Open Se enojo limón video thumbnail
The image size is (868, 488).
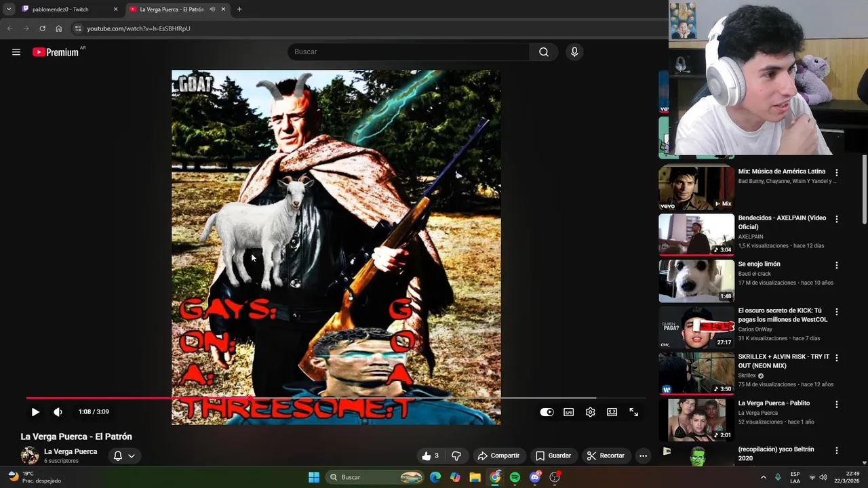tap(696, 281)
